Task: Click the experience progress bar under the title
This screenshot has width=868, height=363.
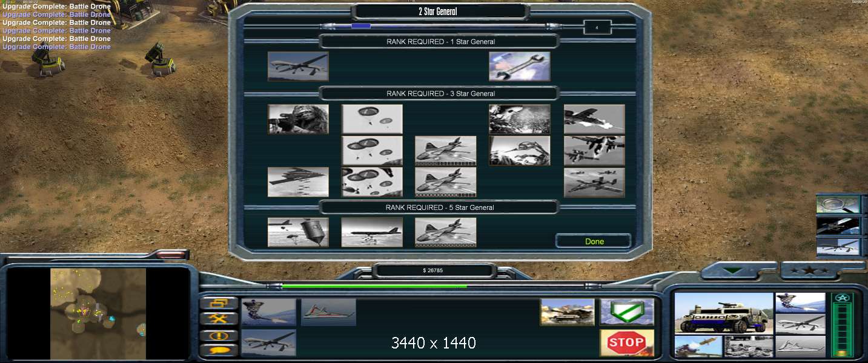Action: [440, 26]
